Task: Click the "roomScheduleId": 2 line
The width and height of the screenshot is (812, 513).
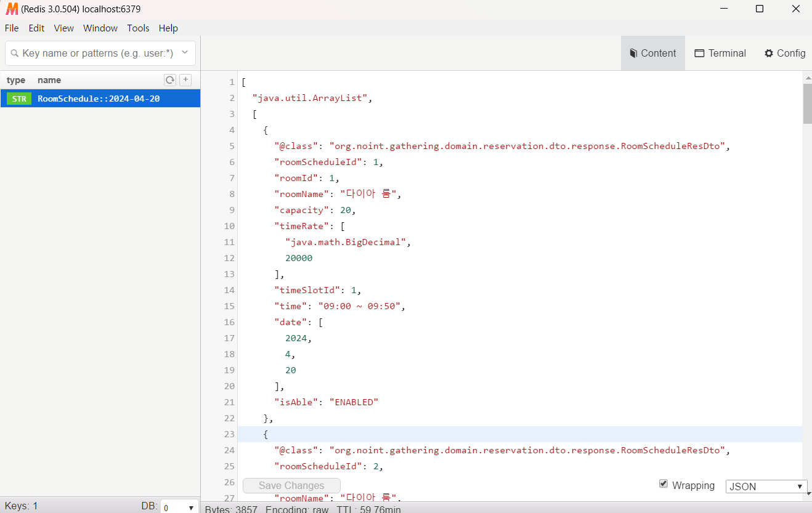Action: pos(329,466)
